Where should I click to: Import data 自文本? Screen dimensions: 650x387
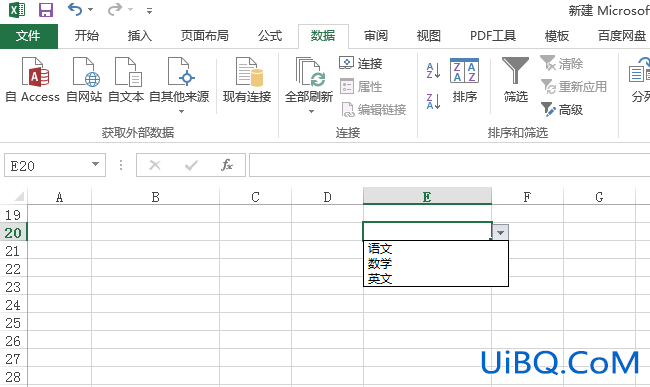click(126, 80)
